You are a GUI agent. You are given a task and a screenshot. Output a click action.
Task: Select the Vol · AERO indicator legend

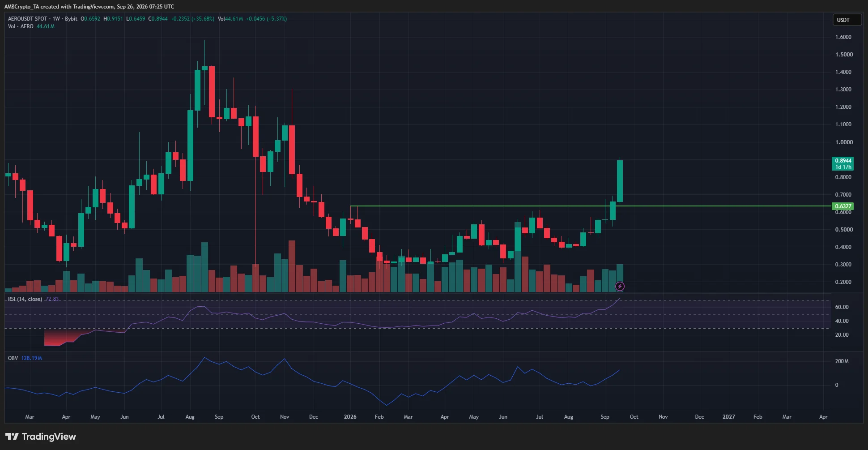click(21, 26)
